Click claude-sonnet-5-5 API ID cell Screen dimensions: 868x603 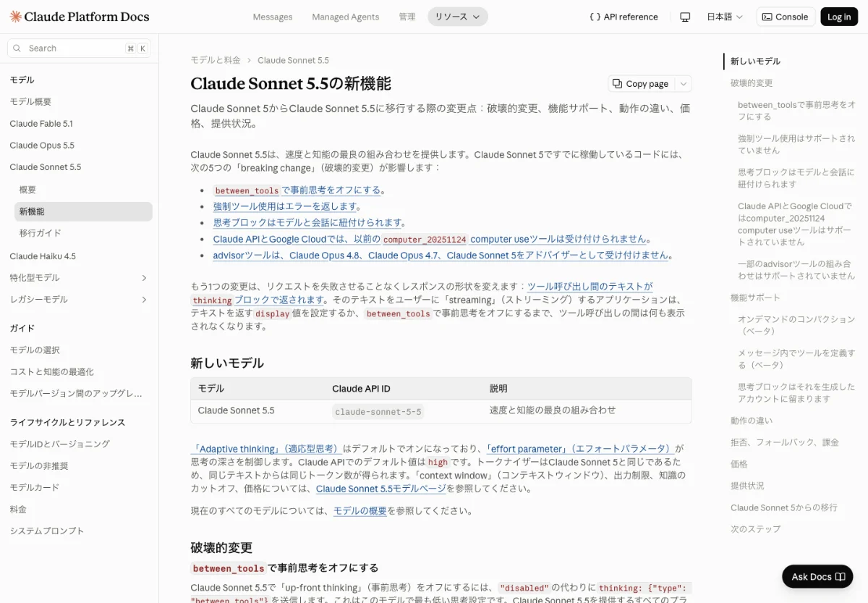pos(378,411)
